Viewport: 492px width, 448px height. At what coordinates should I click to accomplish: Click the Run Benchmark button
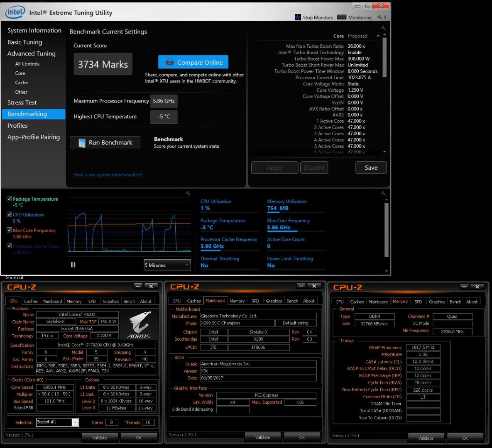tap(105, 142)
